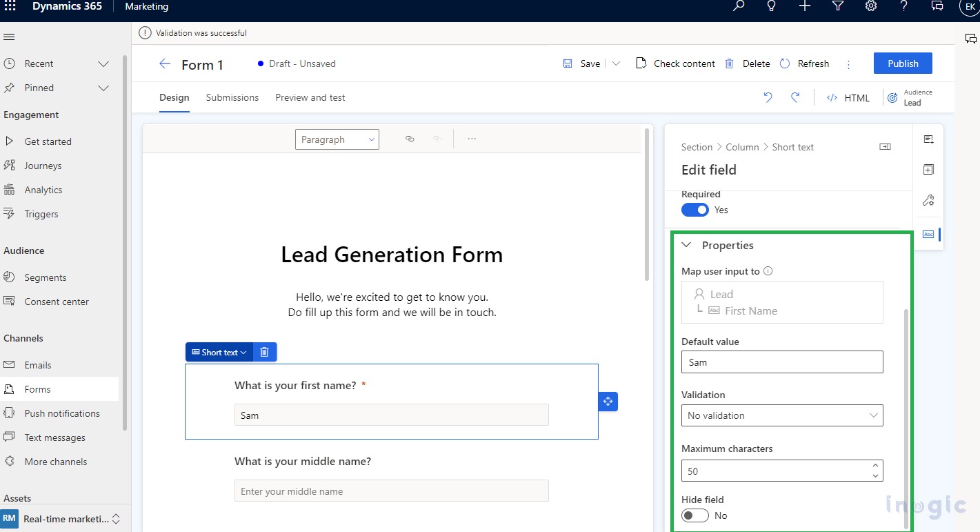Open the help question mark icon
Screen dimensions: 980x532
[x=904, y=6]
